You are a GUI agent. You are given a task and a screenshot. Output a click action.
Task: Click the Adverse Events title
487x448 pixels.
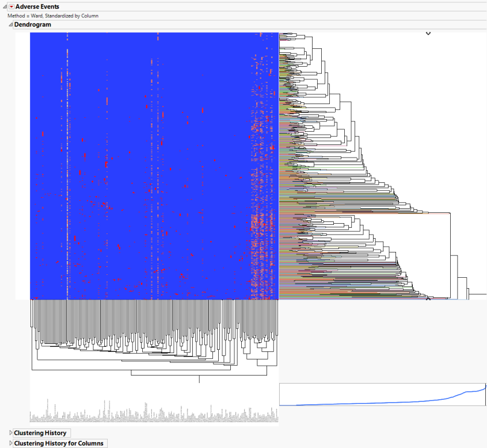tap(37, 6)
